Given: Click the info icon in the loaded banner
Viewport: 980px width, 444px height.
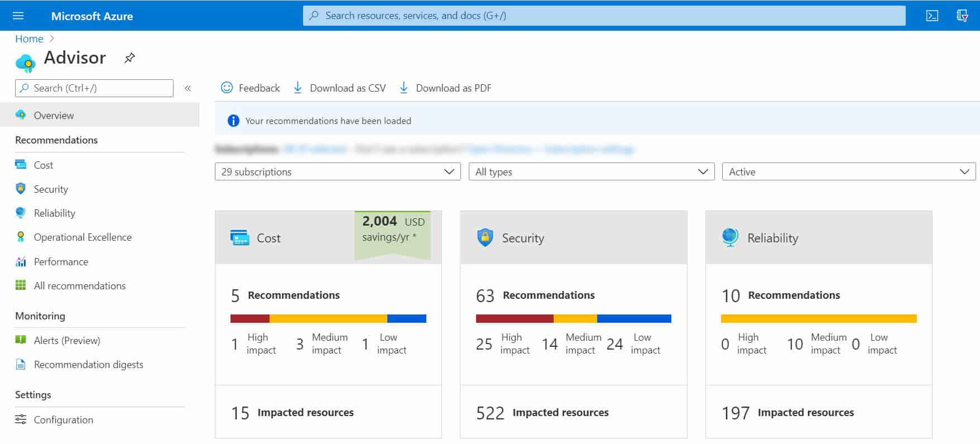Looking at the screenshot, I should [233, 121].
